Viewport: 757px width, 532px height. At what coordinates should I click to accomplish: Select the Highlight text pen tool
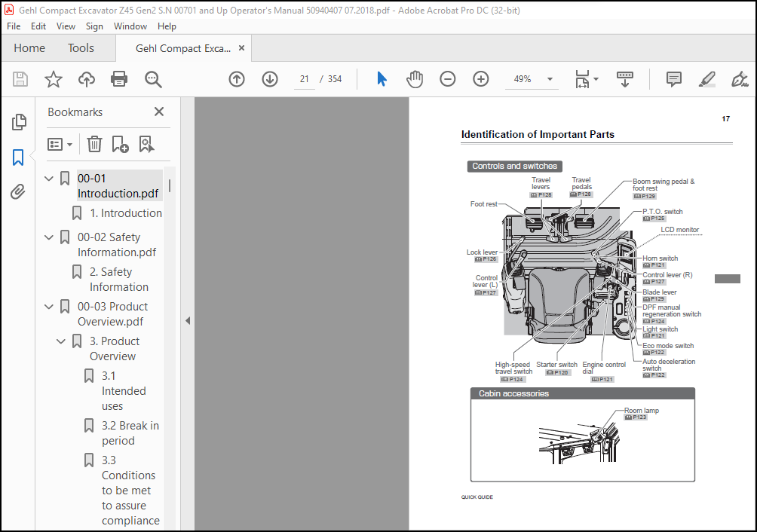[706, 79]
